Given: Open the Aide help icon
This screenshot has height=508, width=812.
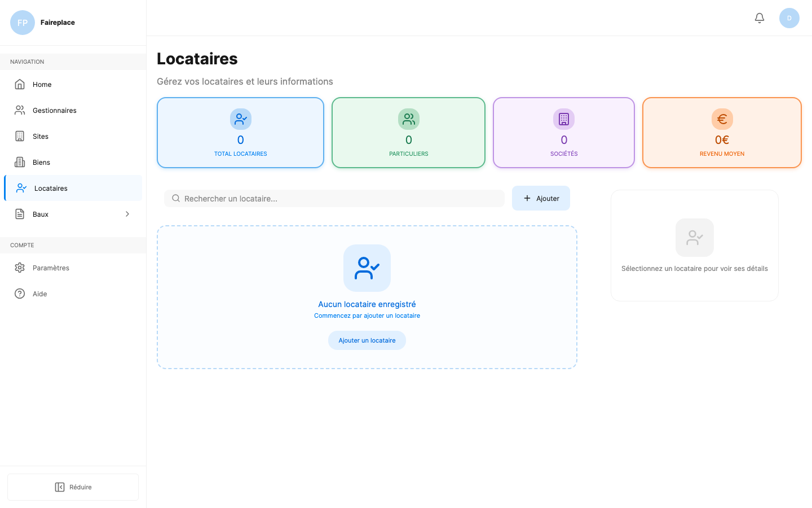Looking at the screenshot, I should (21, 294).
